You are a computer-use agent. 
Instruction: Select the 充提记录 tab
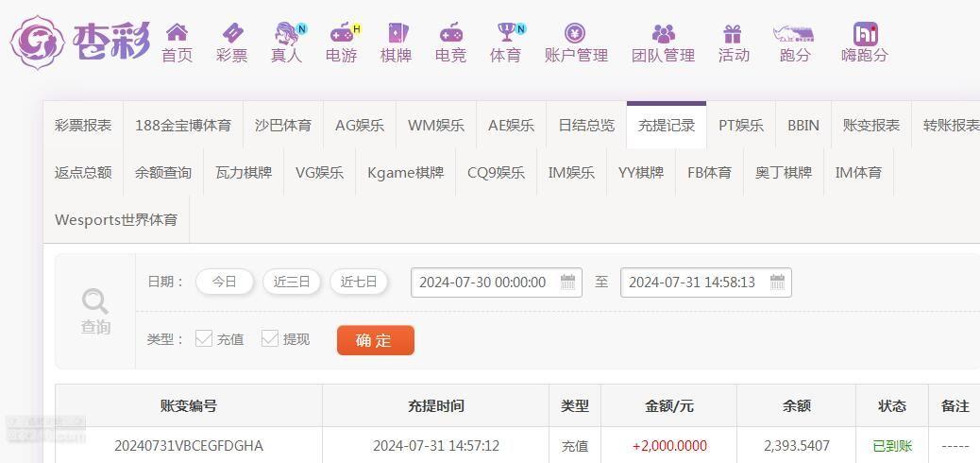tap(667, 125)
